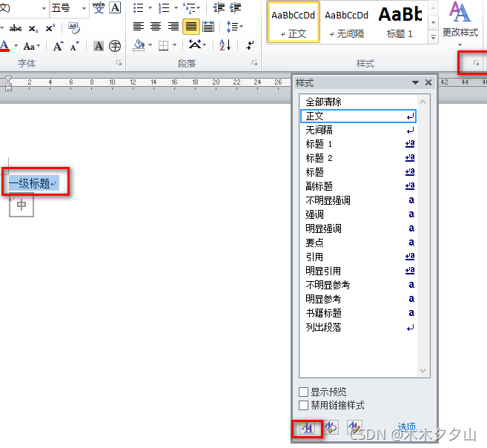Open the font color dropdown arrow
Screen dimensions: 487x448
(16, 46)
